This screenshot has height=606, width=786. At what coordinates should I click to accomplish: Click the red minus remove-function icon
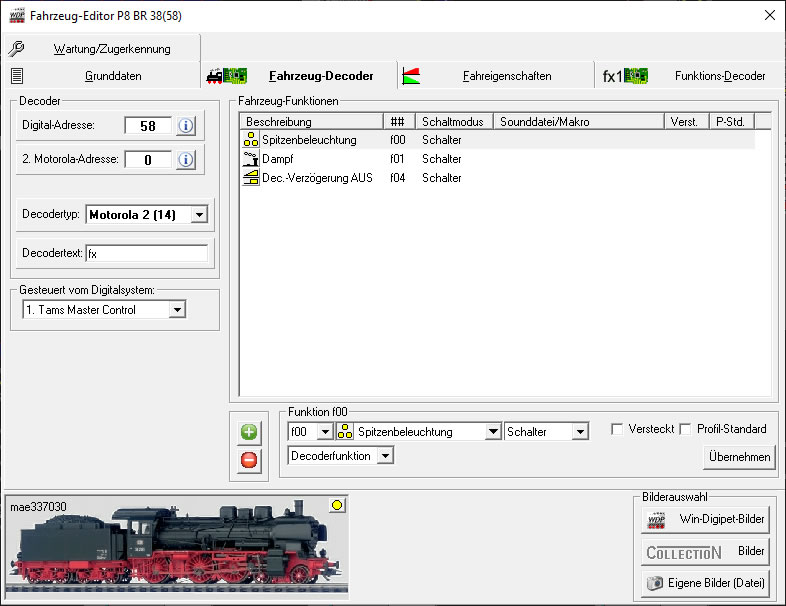tap(249, 460)
